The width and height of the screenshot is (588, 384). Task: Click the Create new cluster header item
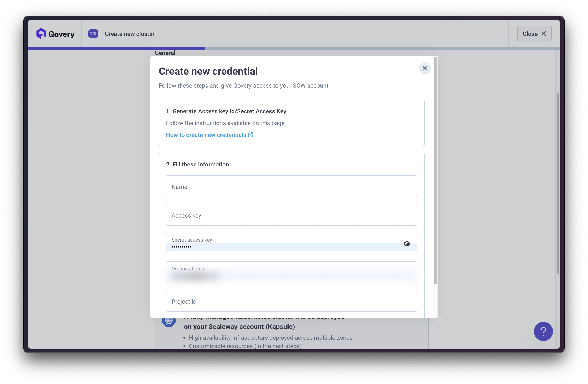(x=129, y=34)
